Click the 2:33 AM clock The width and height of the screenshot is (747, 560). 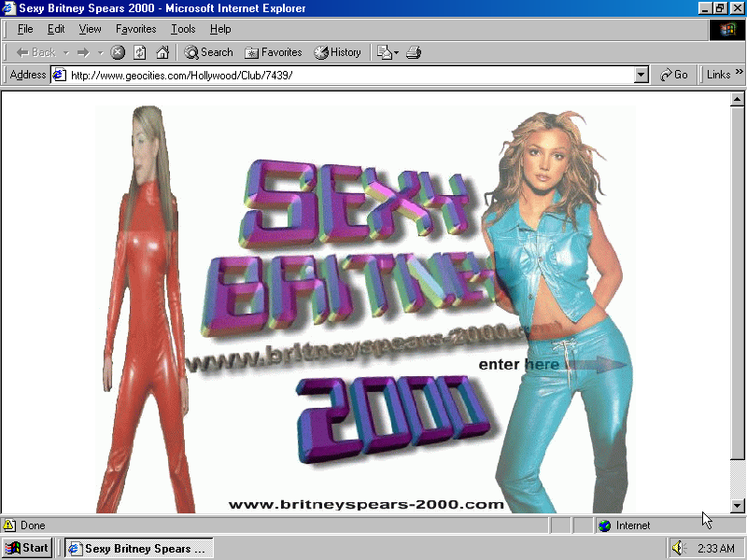click(x=716, y=549)
